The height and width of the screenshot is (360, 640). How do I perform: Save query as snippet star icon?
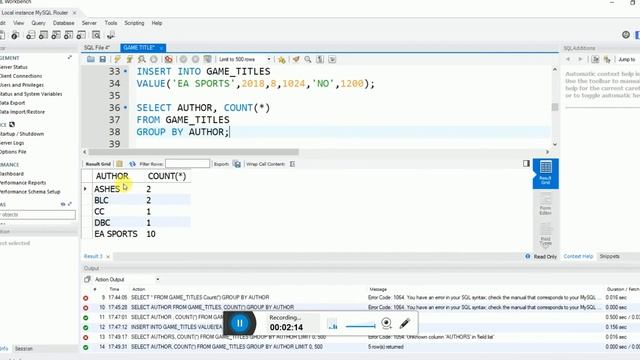pos(282,60)
